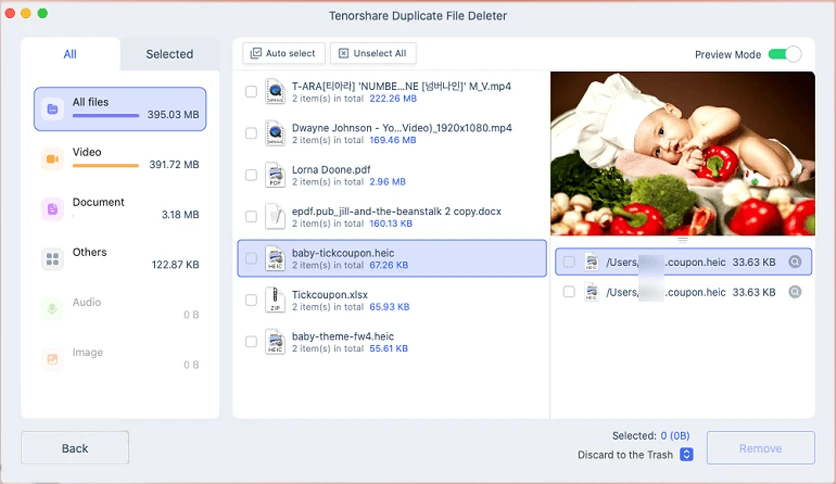
Task: Select the Video category
Action: point(120,159)
